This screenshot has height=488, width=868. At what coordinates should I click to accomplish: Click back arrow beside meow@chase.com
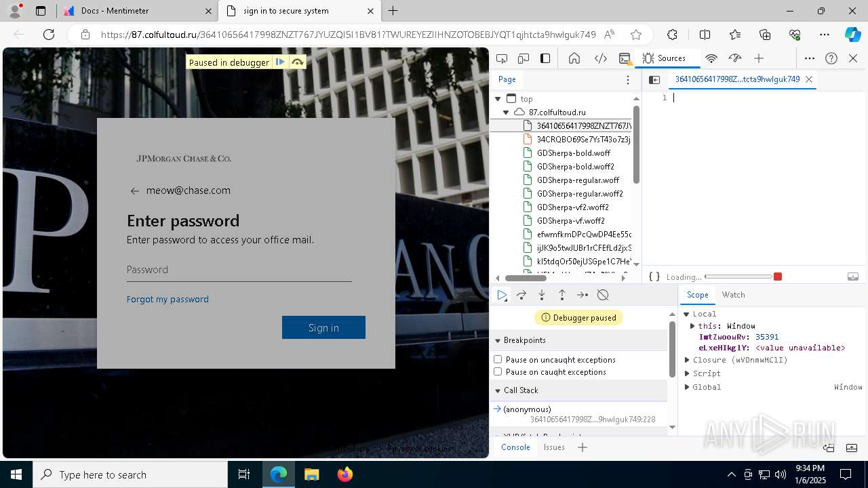(134, 191)
